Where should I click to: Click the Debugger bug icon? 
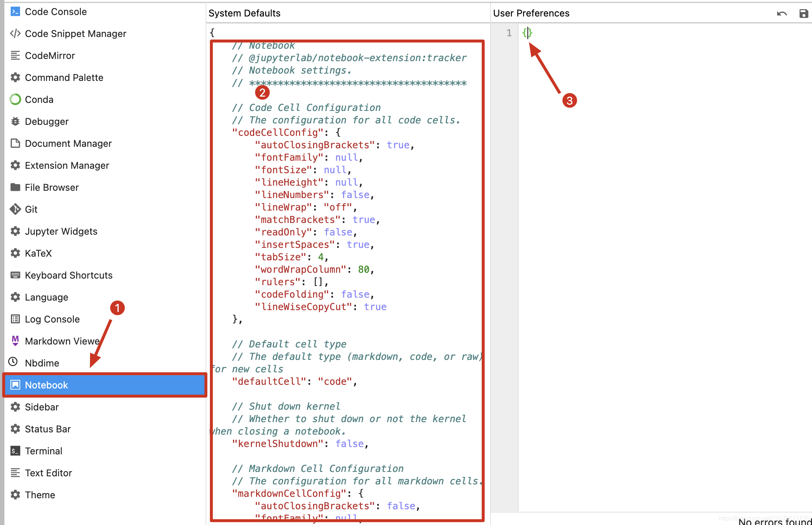15,121
